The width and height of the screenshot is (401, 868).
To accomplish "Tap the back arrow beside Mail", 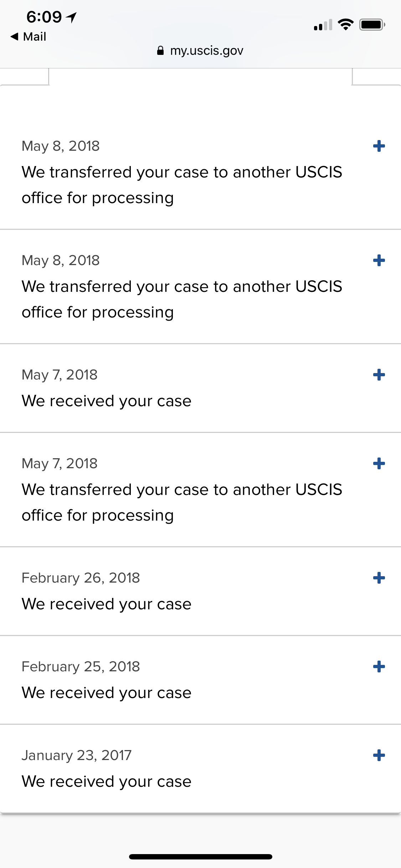I will tap(15, 36).
